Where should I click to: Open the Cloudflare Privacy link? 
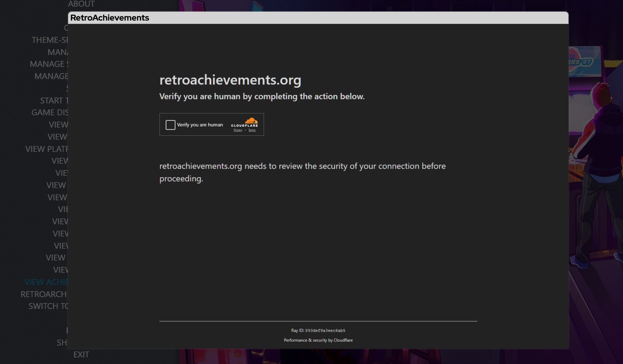pos(238,130)
